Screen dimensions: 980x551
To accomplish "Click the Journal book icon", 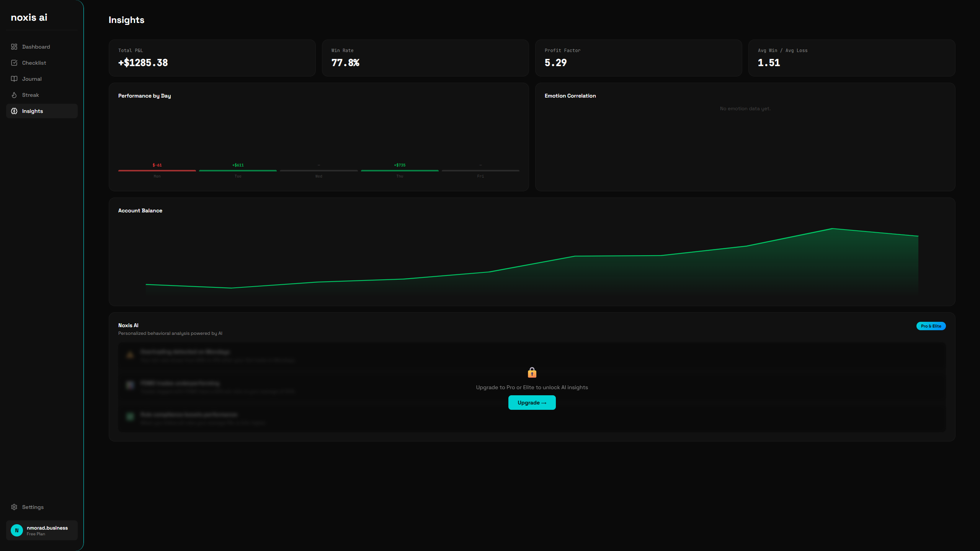I will click(14, 79).
